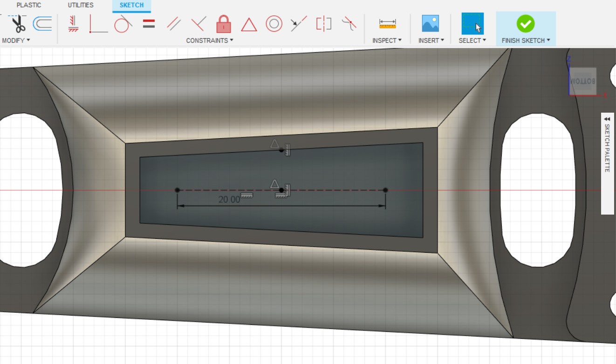Image resolution: width=616 pixels, height=364 pixels.
Task: Choose the Tangent constraint icon
Action: 123,24
